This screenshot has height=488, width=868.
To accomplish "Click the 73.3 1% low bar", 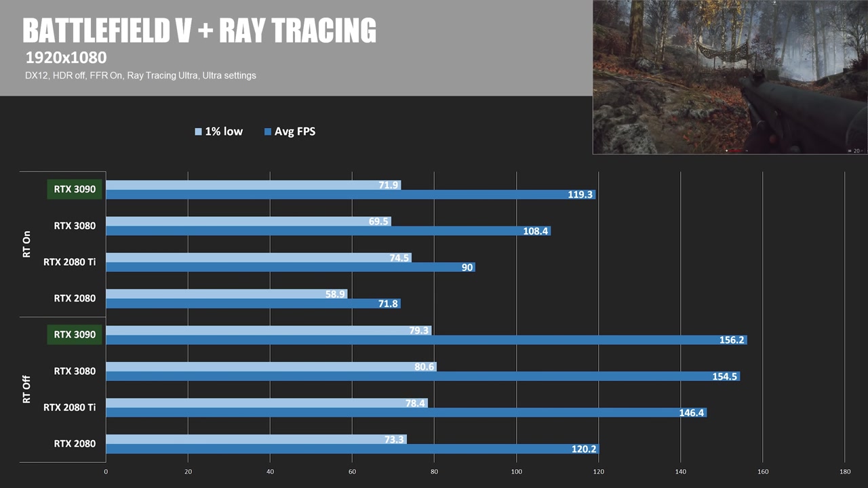I will 256,439.
